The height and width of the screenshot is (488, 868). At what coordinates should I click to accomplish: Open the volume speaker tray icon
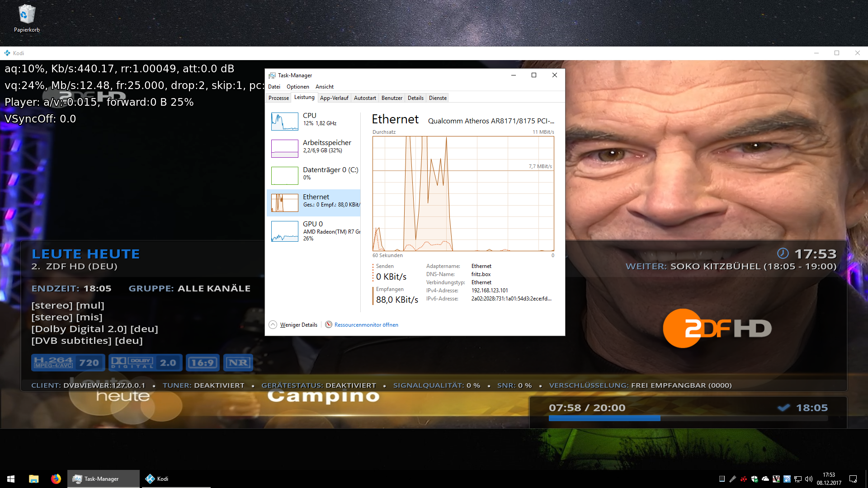tap(809, 479)
